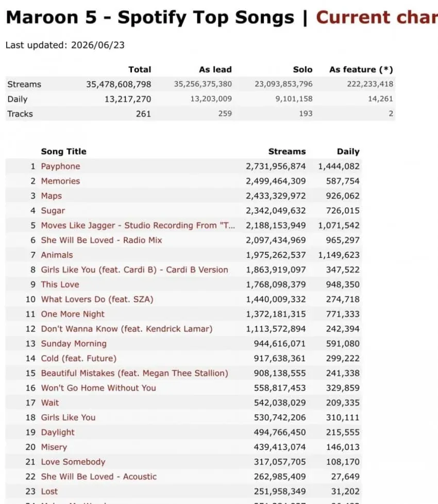Open the Animals song link

tap(57, 255)
